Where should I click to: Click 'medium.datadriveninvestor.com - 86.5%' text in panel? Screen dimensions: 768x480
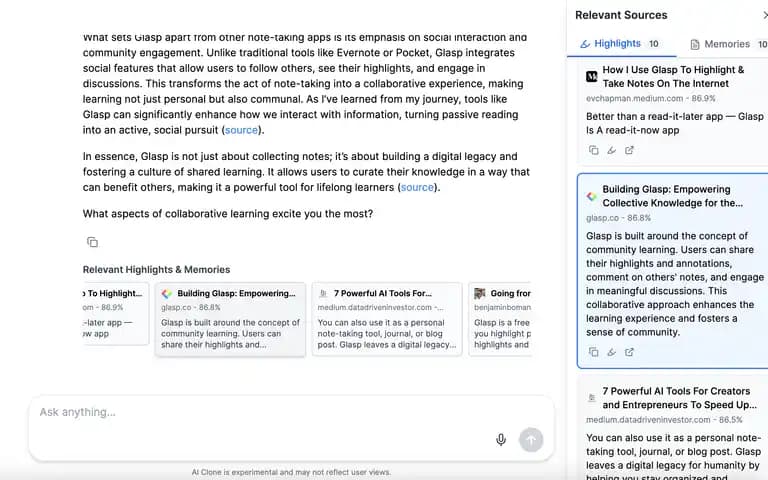pyautogui.click(x=664, y=420)
